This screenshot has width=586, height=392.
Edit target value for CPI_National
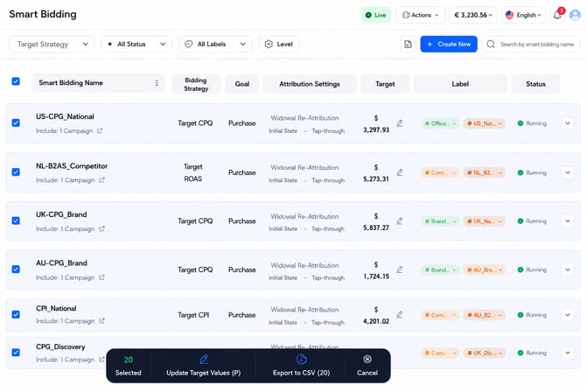(x=400, y=315)
